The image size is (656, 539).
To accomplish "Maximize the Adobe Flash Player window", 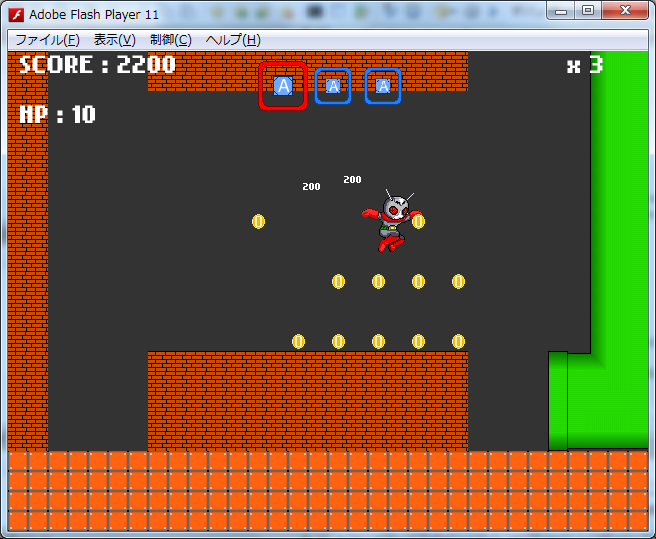I will click(588, 11).
